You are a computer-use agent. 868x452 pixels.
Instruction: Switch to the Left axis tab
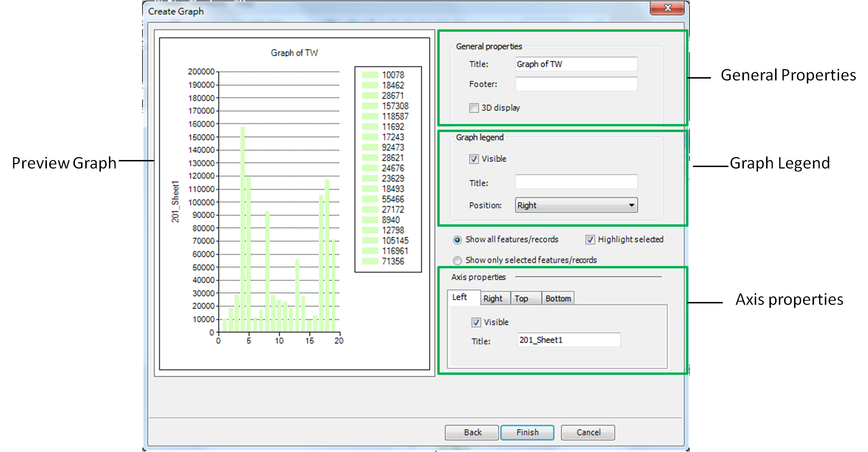tap(459, 297)
